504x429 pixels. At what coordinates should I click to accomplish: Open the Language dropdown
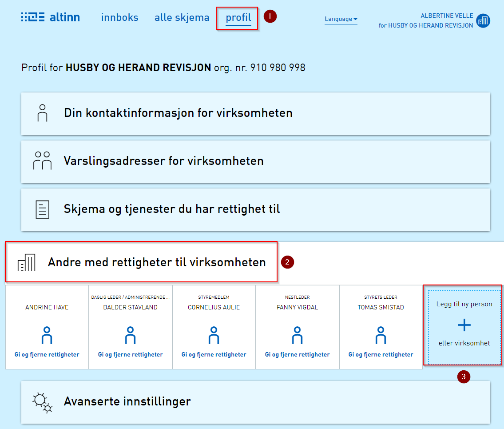[341, 19]
